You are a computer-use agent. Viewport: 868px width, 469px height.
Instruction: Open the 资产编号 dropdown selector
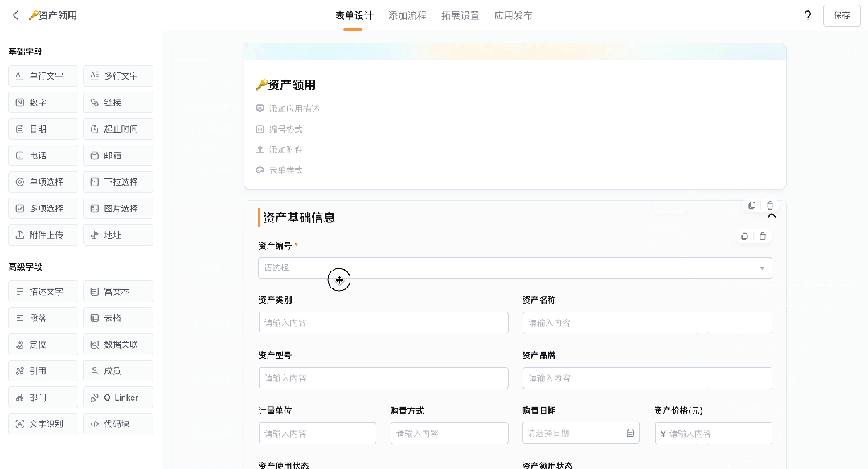click(514, 267)
